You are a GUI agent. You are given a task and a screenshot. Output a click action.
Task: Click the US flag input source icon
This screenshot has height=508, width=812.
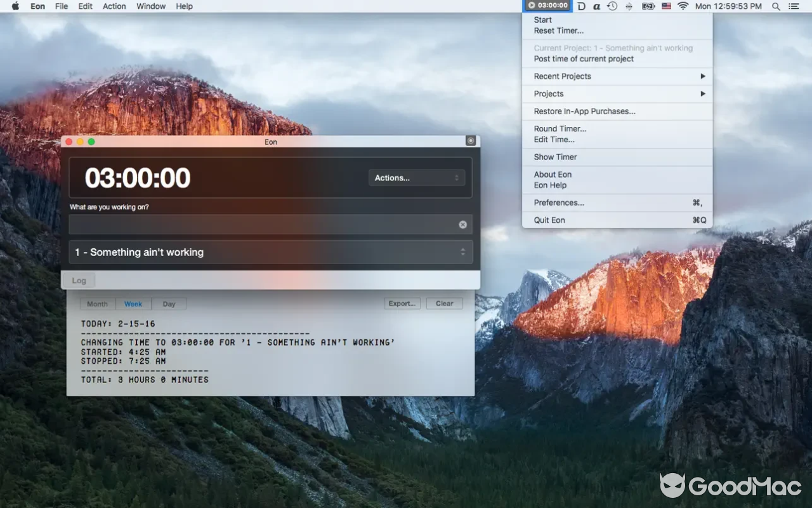(665, 6)
